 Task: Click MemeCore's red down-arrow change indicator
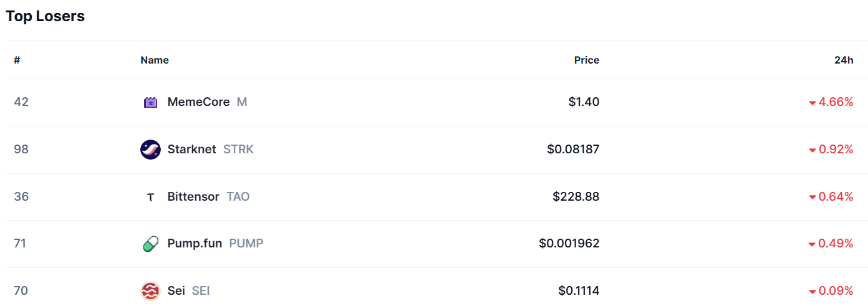click(x=813, y=103)
